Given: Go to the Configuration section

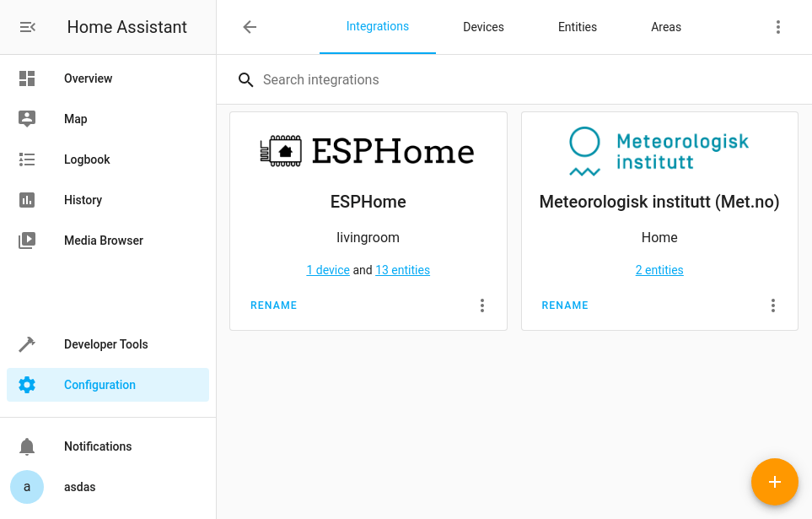Looking at the screenshot, I should point(99,384).
